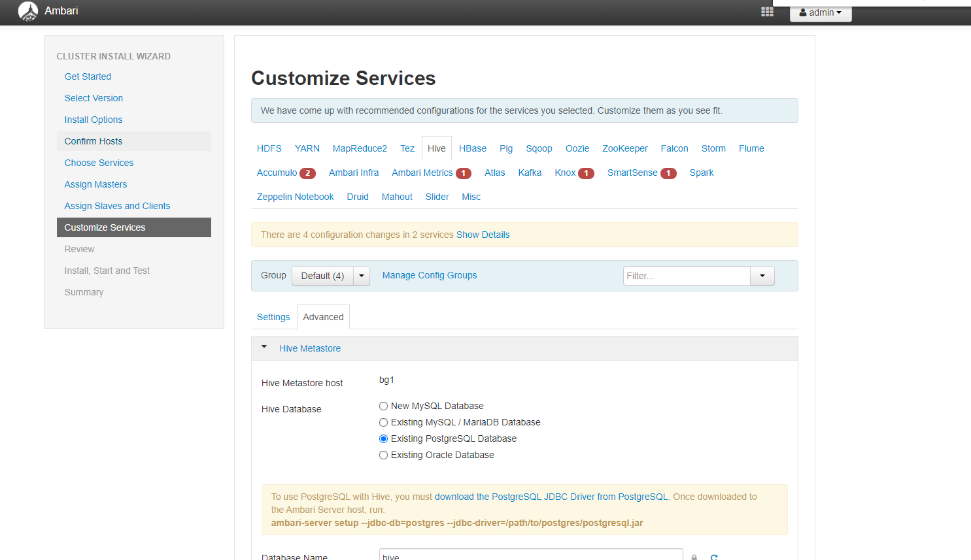The width and height of the screenshot is (971, 560).
Task: Collapse the Hive Metastore section
Action: [264, 348]
